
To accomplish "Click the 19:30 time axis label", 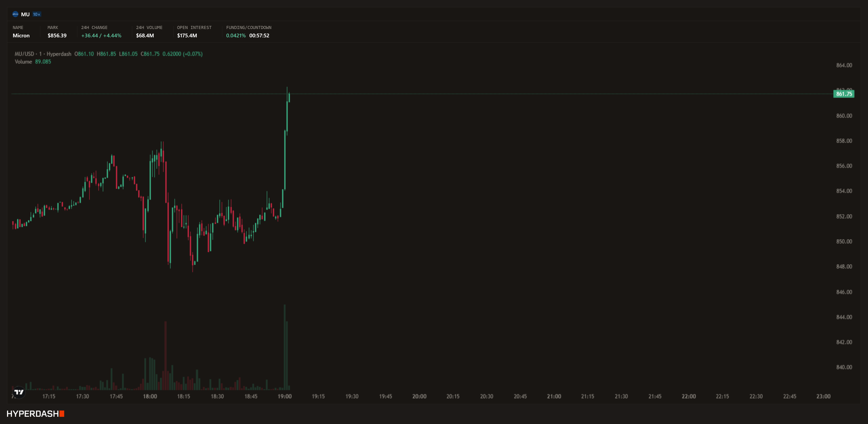I will pyautogui.click(x=352, y=396).
